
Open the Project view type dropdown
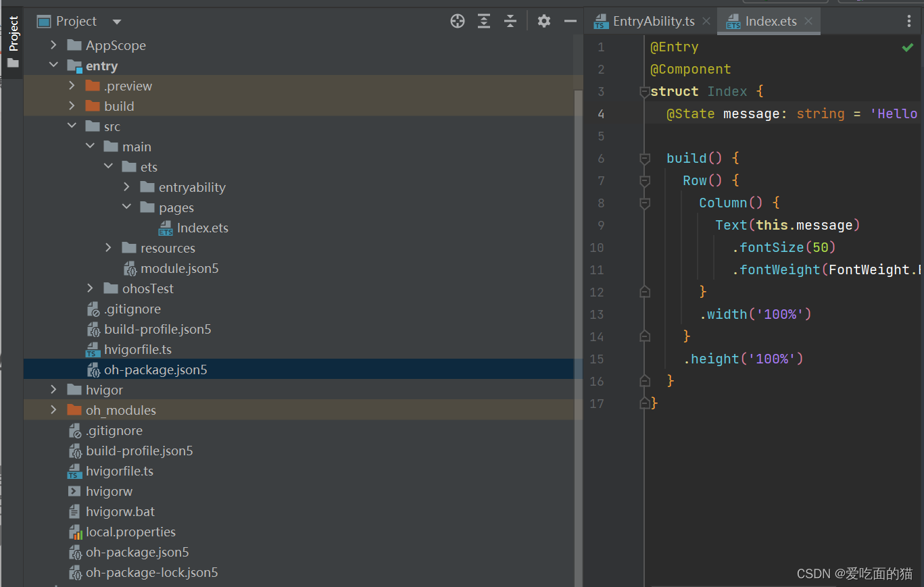tap(117, 22)
